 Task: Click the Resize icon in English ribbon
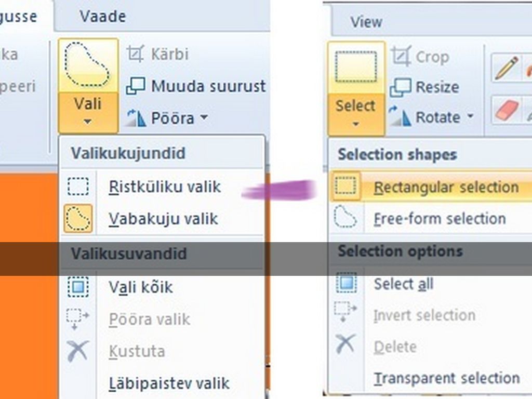(401, 87)
